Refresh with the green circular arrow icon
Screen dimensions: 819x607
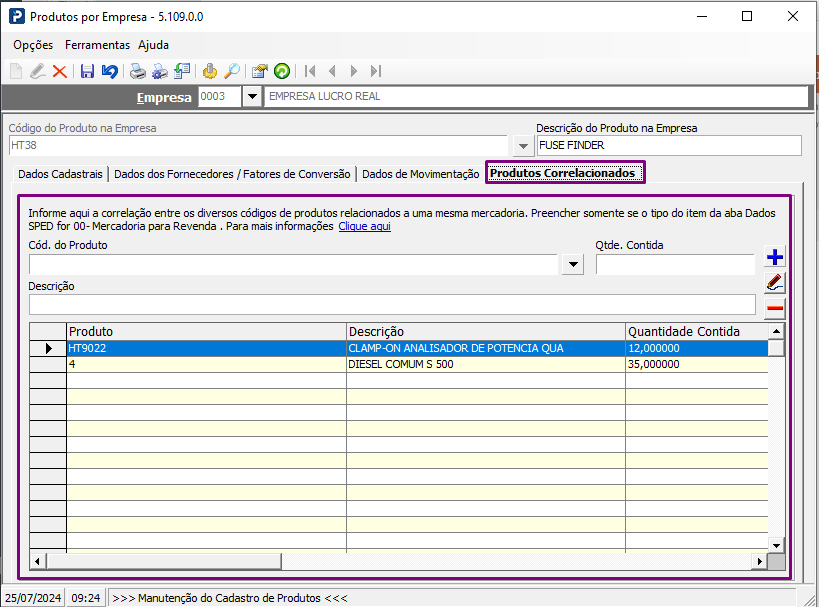tap(282, 71)
